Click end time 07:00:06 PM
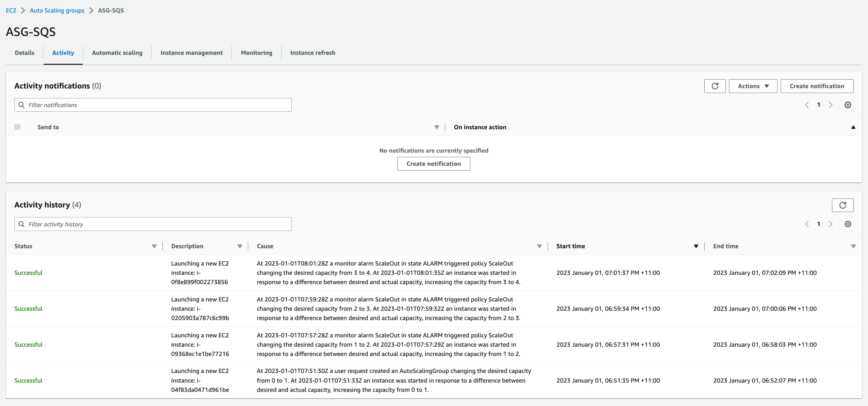868x406 pixels. click(765, 309)
